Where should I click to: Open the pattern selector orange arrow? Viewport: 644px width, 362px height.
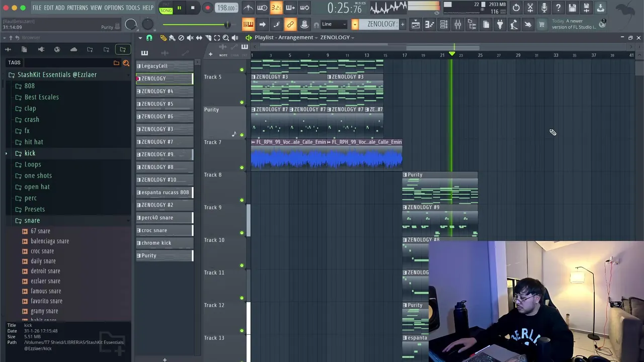[355, 24]
